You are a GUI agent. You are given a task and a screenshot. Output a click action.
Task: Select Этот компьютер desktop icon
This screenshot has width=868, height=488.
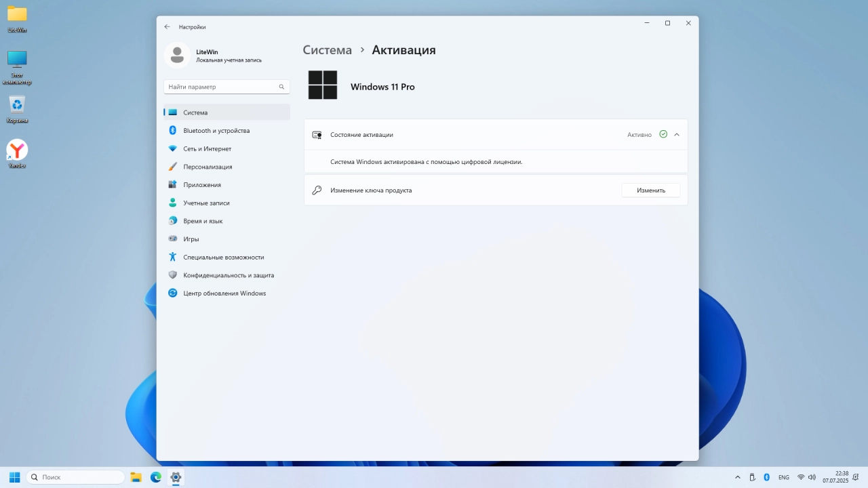[17, 67]
